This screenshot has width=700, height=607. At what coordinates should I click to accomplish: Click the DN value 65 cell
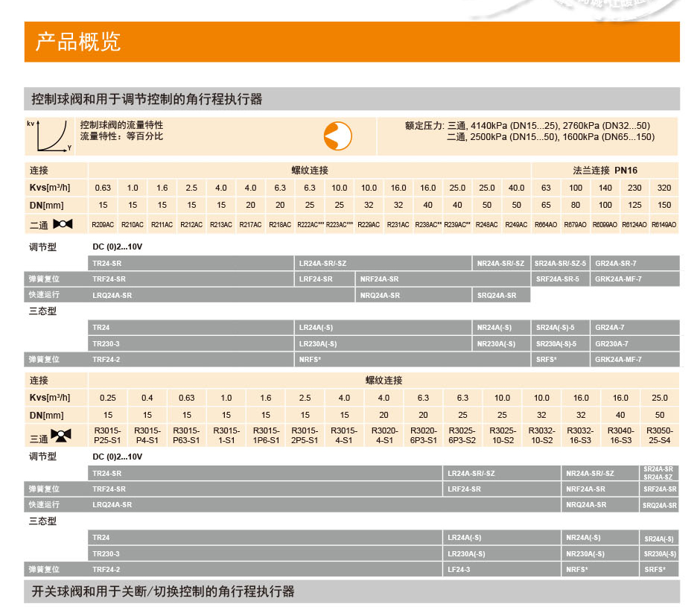pos(546,205)
